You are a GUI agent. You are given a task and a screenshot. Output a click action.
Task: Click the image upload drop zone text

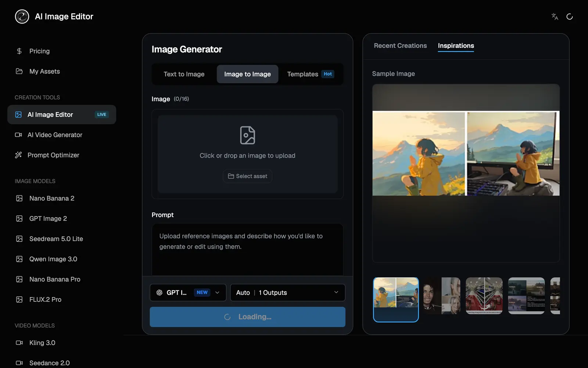[247, 156]
